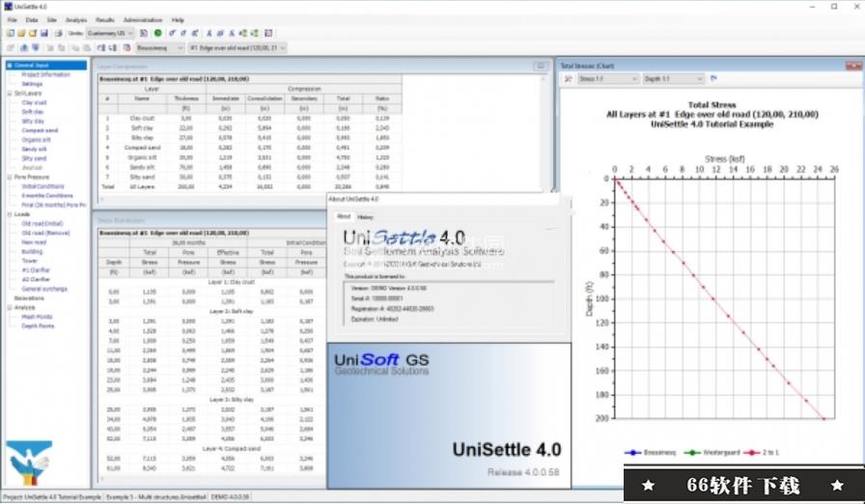Switch to History tab in About dialog

pos(365,217)
